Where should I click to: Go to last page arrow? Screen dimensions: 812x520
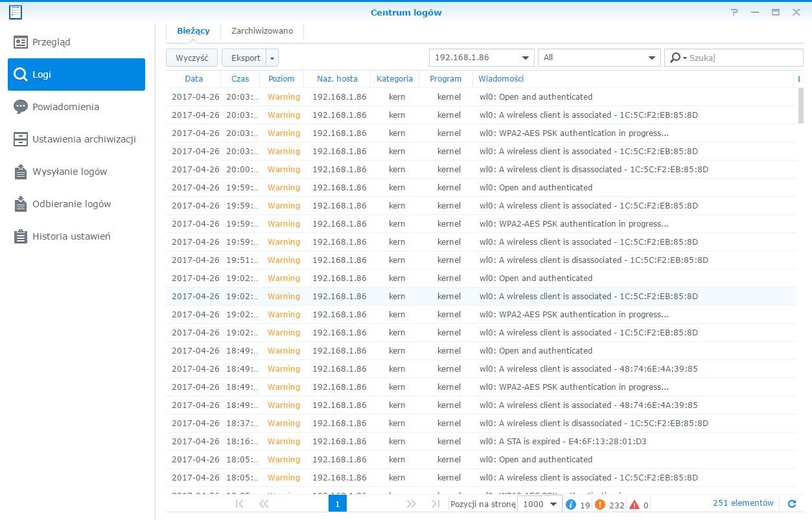pyautogui.click(x=435, y=504)
